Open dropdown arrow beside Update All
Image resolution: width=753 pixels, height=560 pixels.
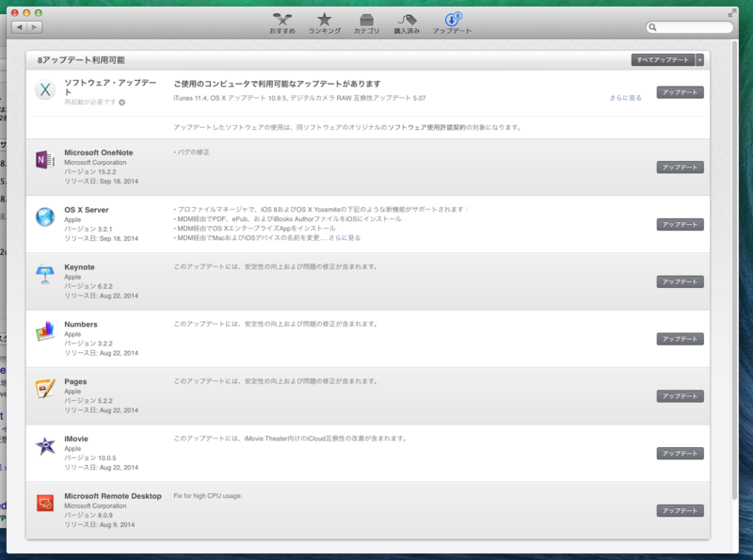tap(699, 60)
